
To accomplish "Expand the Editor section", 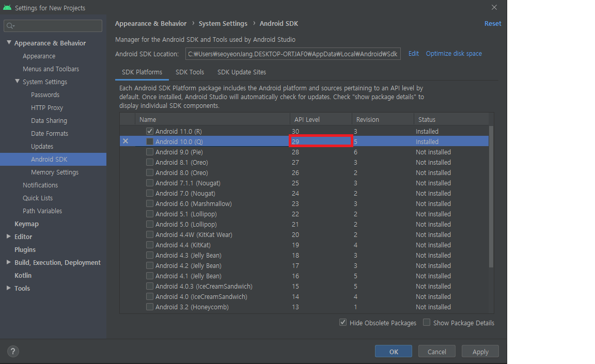I will (x=7, y=236).
